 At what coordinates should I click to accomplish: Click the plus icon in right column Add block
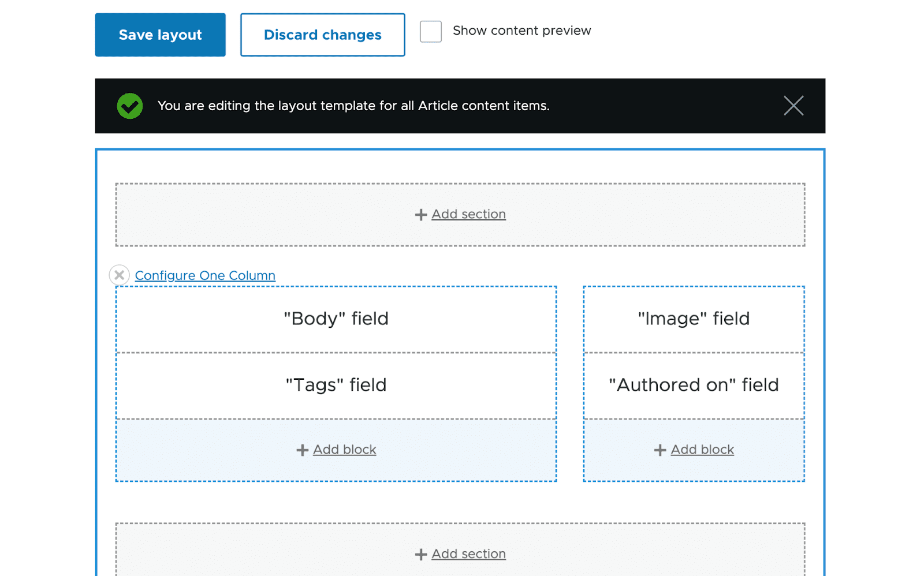click(660, 450)
